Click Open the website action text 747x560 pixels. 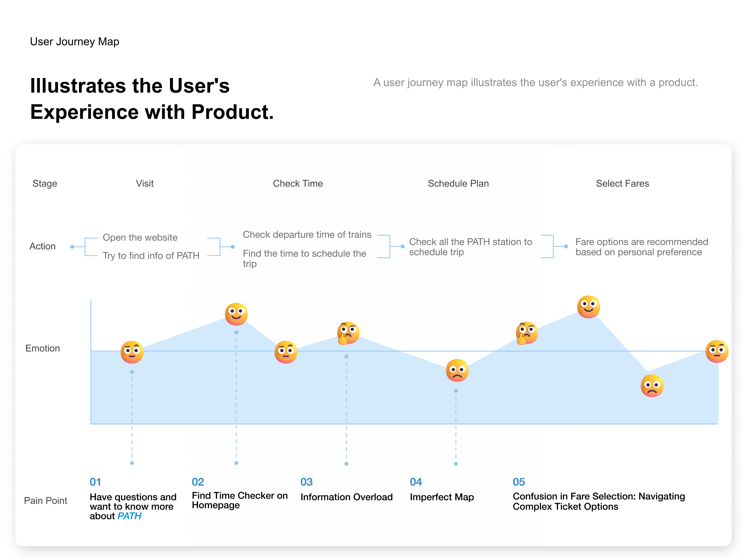tap(140, 237)
